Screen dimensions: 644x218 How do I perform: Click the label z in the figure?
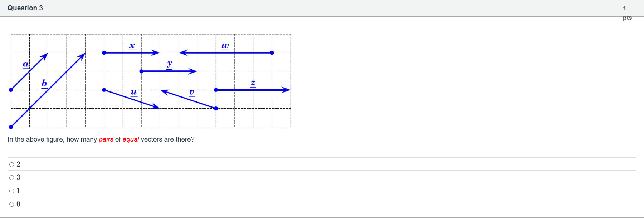tap(253, 83)
